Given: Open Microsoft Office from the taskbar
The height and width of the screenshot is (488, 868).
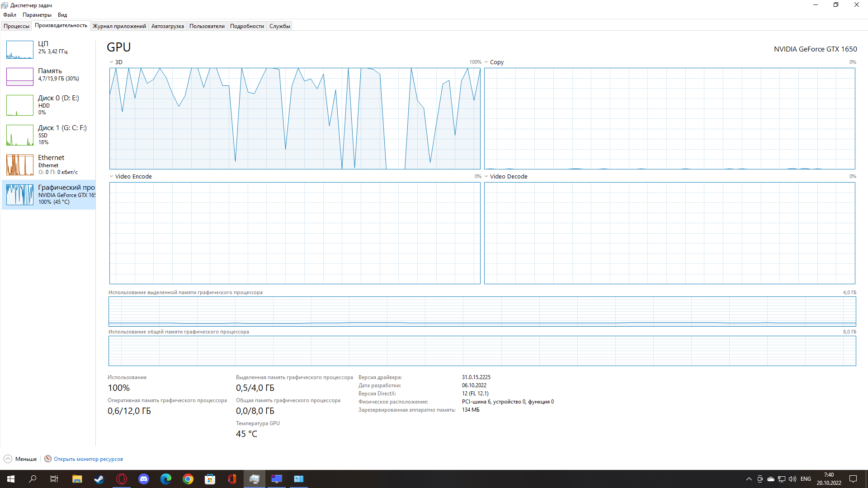Looking at the screenshot, I should pos(232,479).
